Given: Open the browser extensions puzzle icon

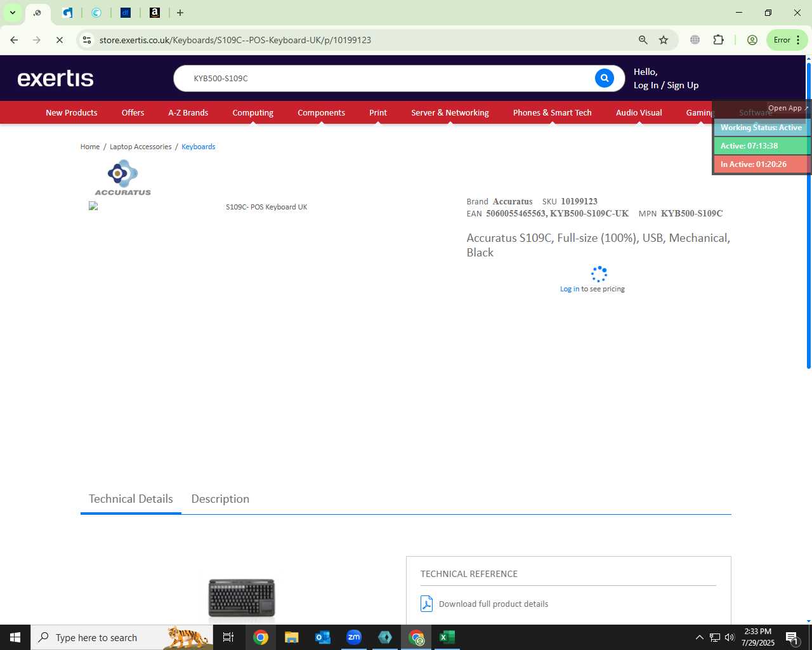Looking at the screenshot, I should [718, 40].
